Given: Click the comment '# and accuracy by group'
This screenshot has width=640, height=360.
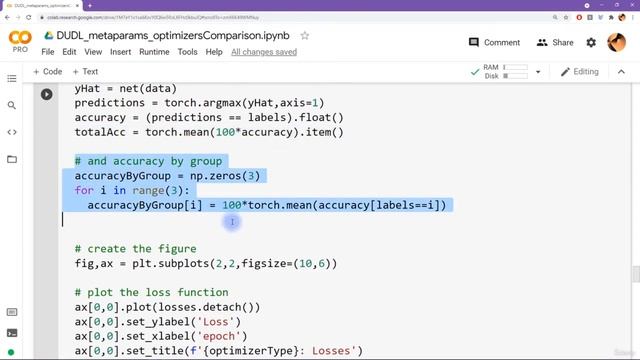Looking at the screenshot, I should [x=149, y=161].
